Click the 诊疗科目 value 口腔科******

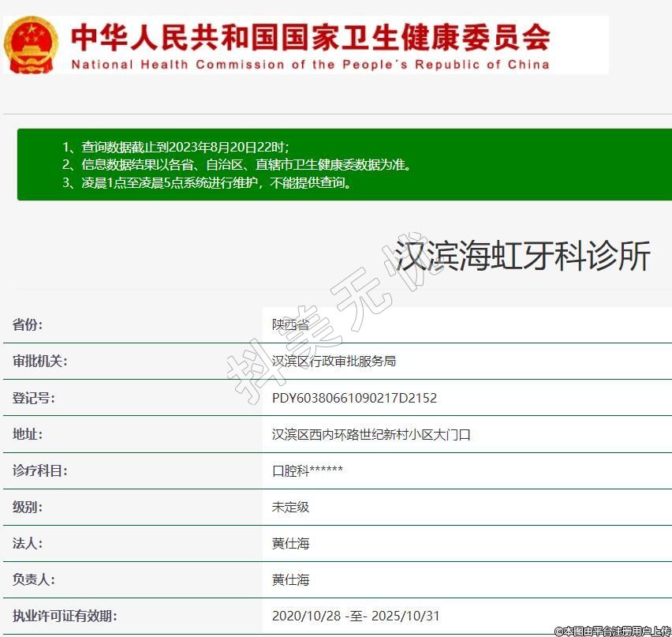click(x=308, y=470)
